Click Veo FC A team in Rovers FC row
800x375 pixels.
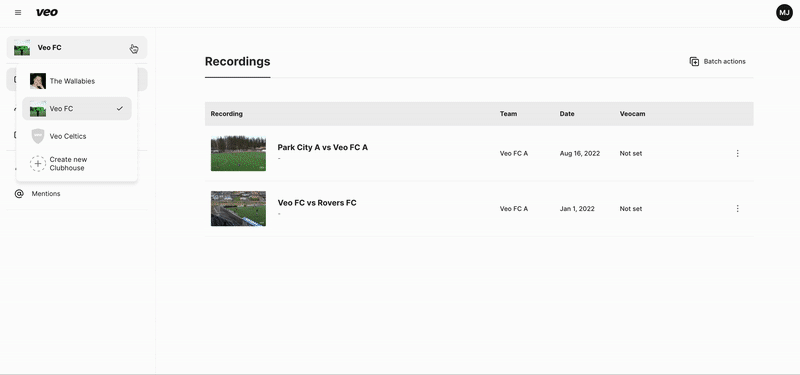[514, 209]
